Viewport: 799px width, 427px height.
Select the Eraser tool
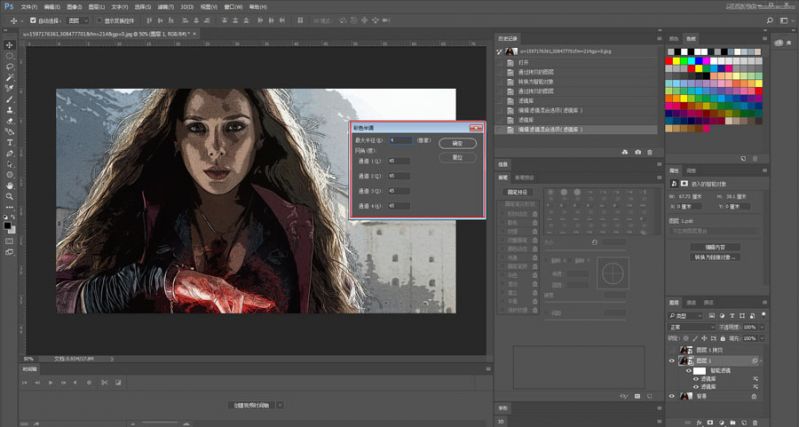(x=10, y=121)
